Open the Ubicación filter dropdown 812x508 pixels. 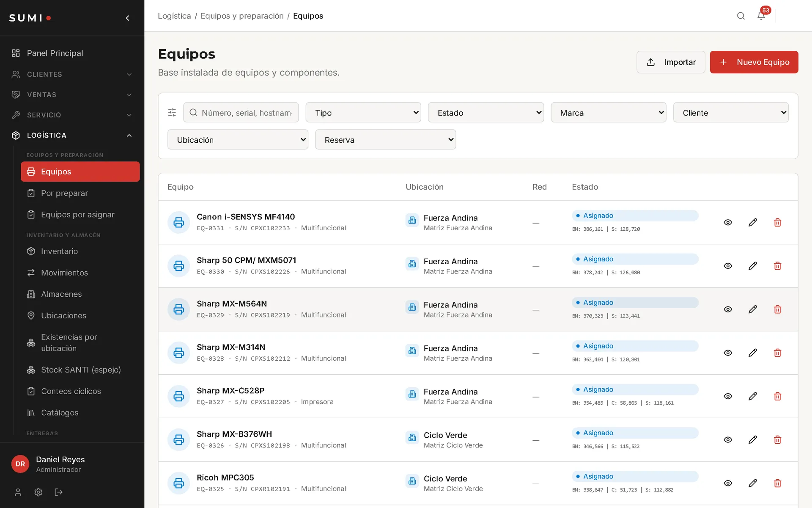(x=238, y=140)
